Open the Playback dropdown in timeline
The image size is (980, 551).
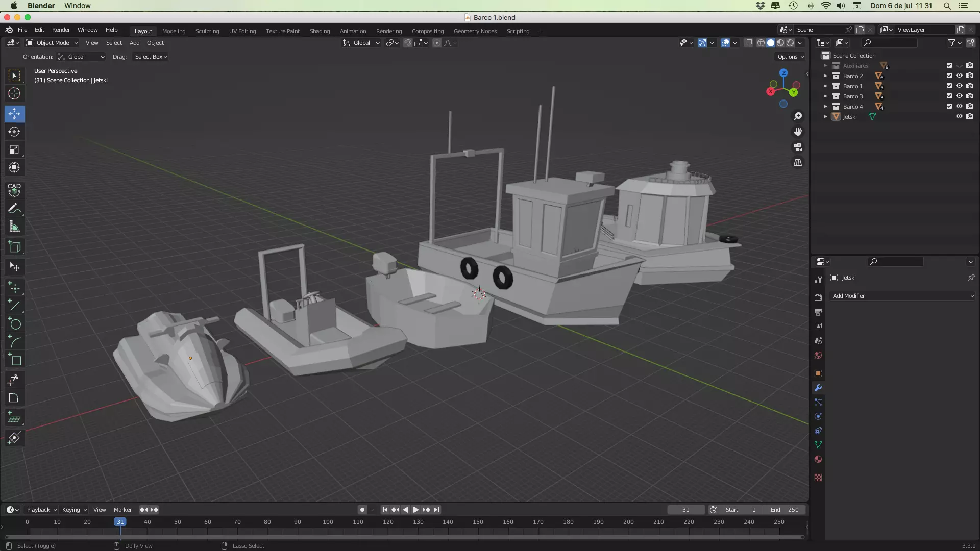coord(41,510)
